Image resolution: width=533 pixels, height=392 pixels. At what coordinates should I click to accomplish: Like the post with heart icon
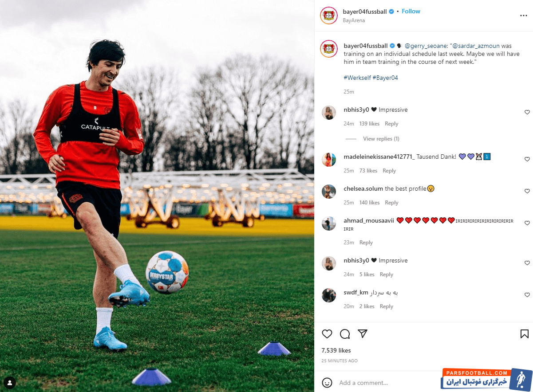point(327,334)
